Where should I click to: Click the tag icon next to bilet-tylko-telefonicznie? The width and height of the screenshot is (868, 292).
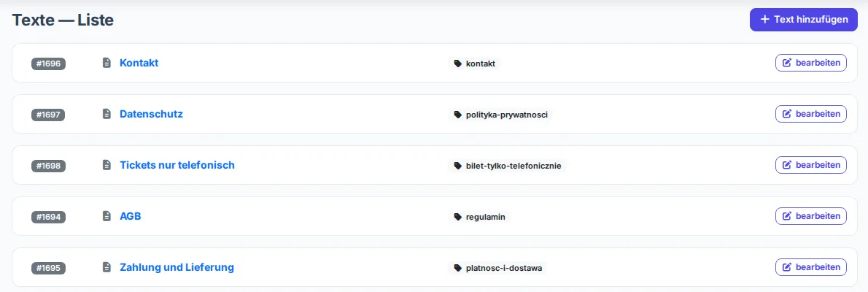pyautogui.click(x=458, y=166)
